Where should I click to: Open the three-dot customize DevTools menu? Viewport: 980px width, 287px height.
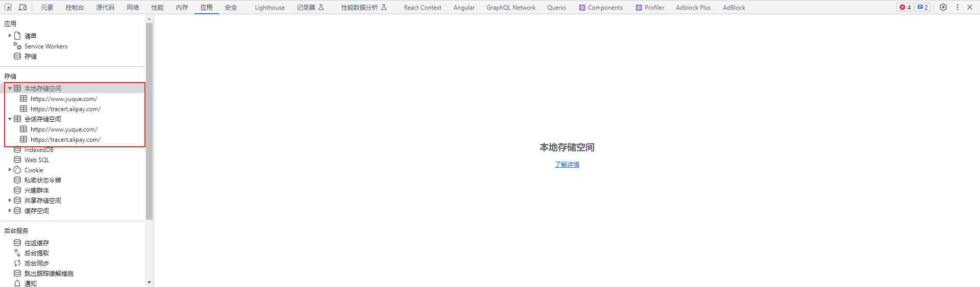(x=958, y=7)
